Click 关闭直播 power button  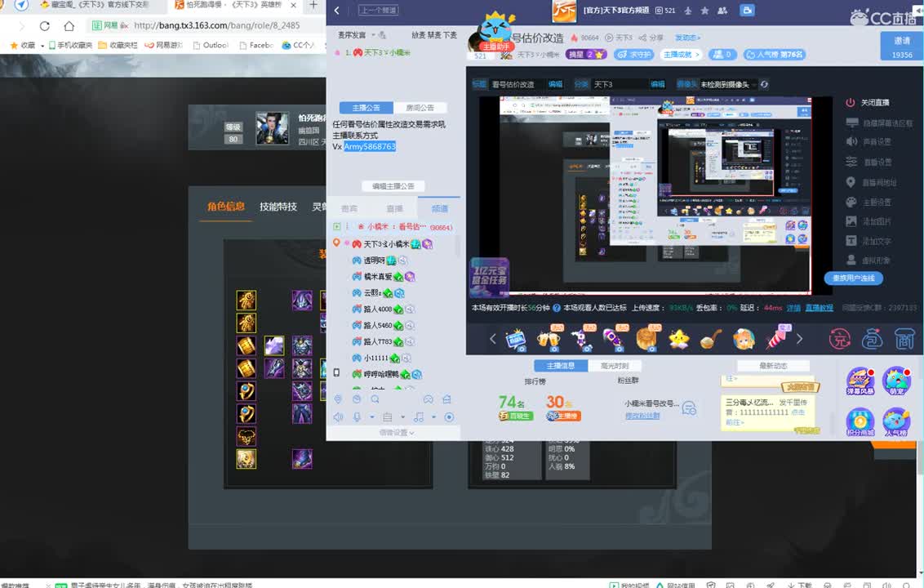(867, 103)
